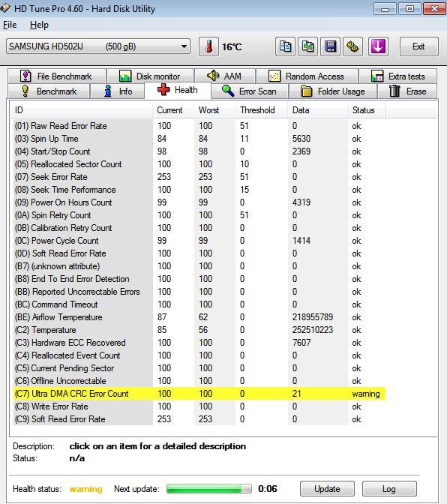Select the (01) Raw Read Error Rate row
Screen dimensions: 447x504
(x=199, y=126)
